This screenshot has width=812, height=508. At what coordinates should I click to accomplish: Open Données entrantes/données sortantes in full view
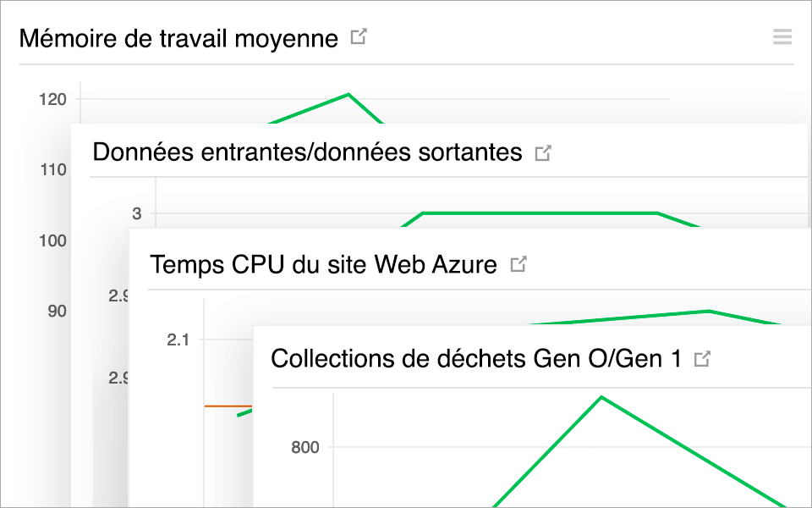click(544, 151)
